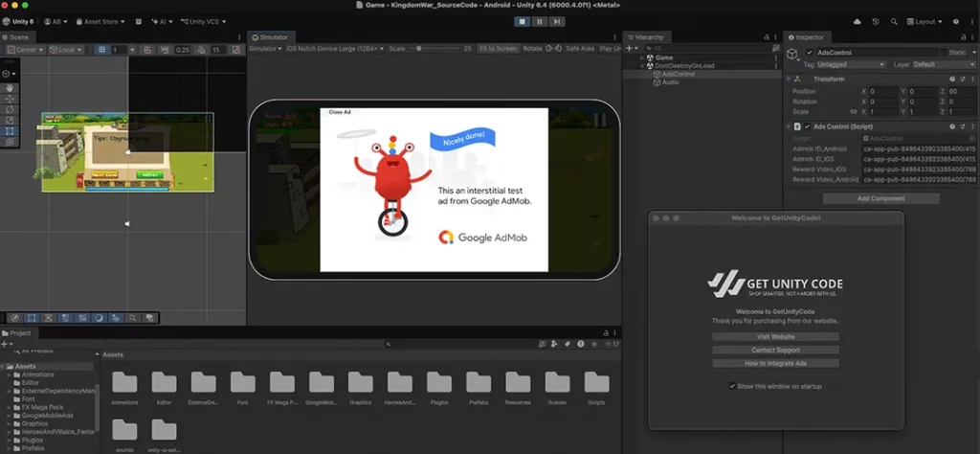980x454 pixels.
Task: Toggle constrained proportions link icon on Scale
Action: pyautogui.click(x=853, y=111)
